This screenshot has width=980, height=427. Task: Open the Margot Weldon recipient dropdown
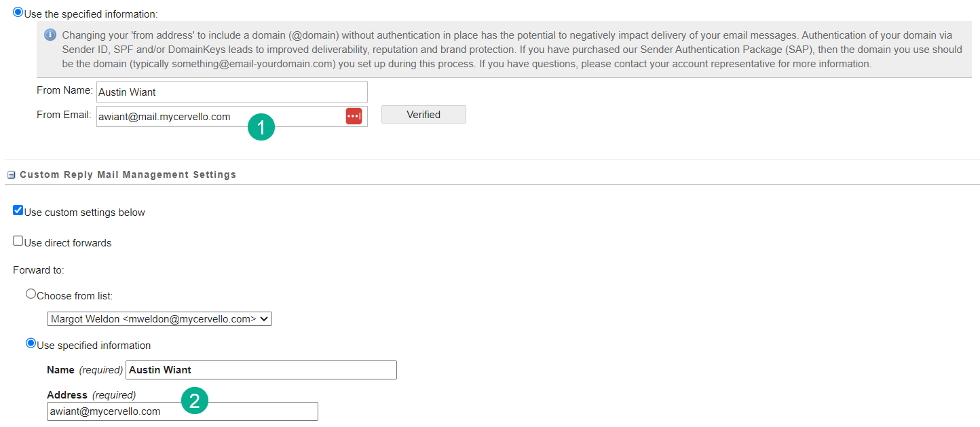point(159,318)
